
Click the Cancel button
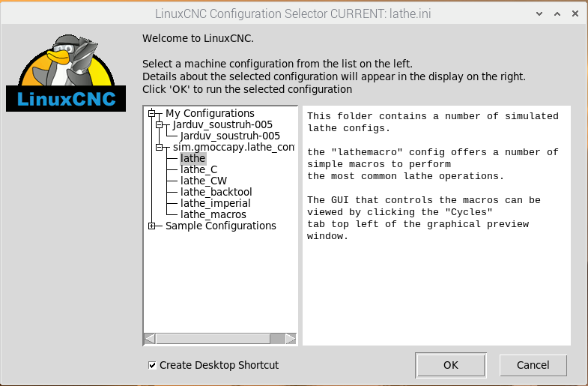[533, 365]
